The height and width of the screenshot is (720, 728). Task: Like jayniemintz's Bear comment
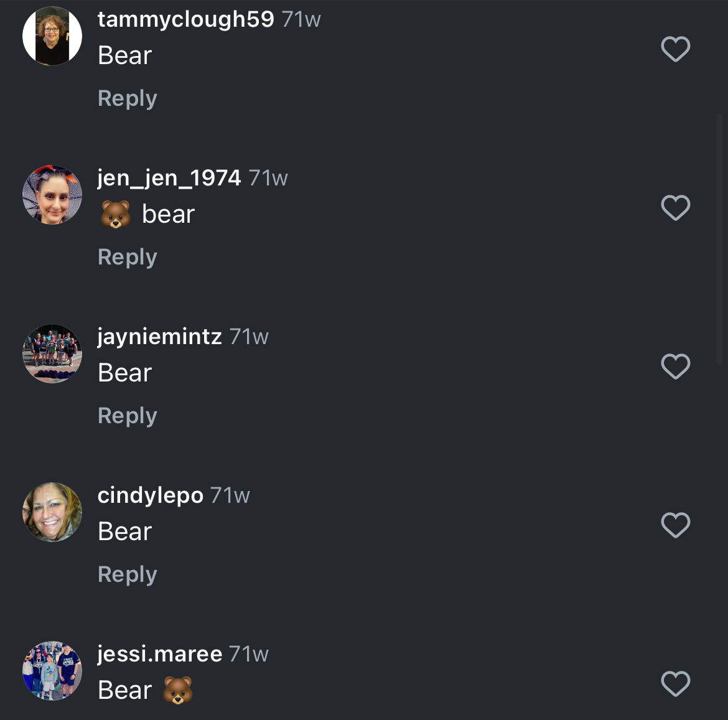tap(675, 367)
